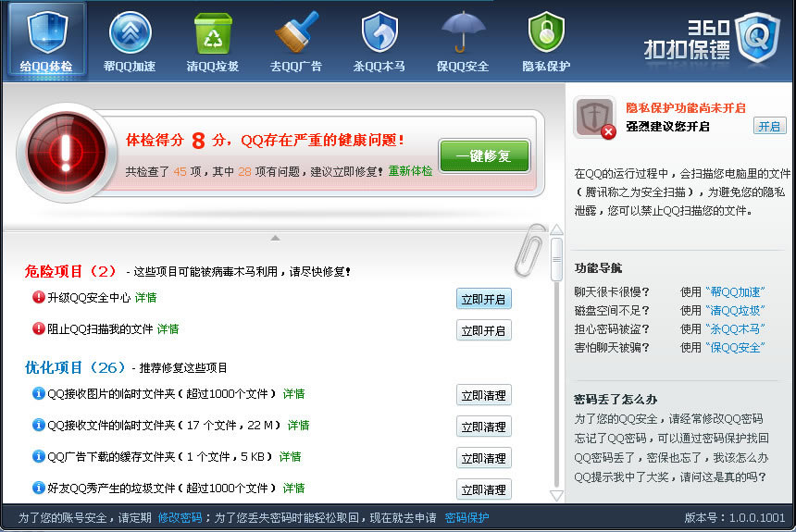This screenshot has height=532, width=796.
Task: Select the 保QQ安全 umbrella icon
Action: point(463,32)
